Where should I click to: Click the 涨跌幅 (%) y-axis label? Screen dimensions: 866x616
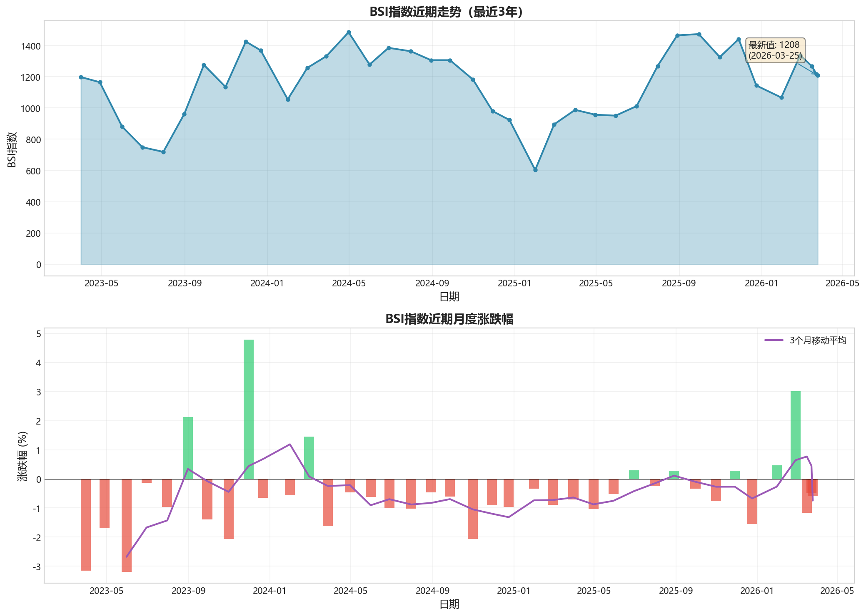coord(22,457)
